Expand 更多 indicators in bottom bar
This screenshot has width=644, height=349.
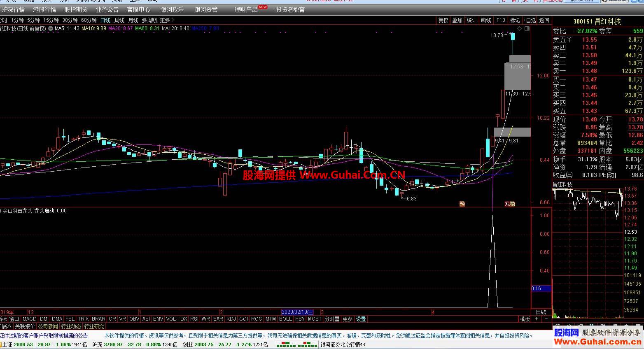point(348,319)
